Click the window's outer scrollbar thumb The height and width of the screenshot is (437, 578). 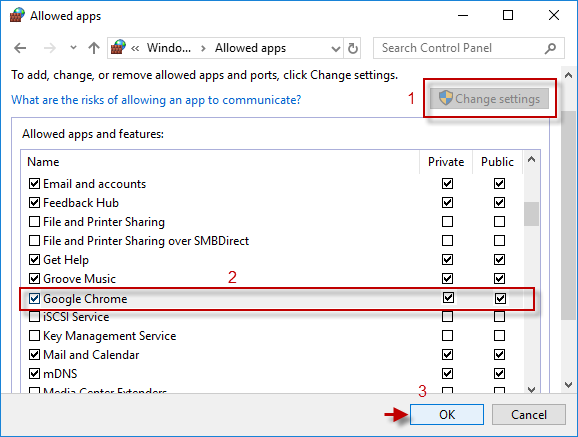[568, 216]
